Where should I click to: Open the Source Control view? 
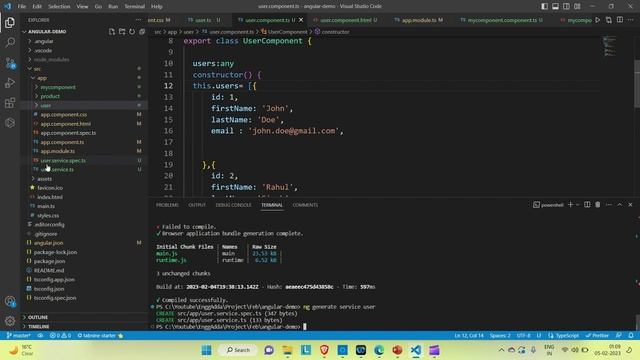[x=10, y=62]
